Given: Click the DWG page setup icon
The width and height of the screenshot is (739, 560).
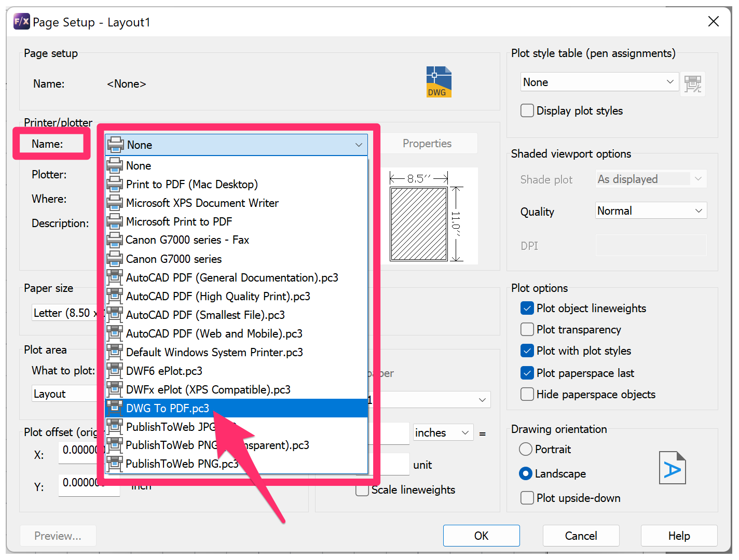Looking at the screenshot, I should tap(439, 82).
